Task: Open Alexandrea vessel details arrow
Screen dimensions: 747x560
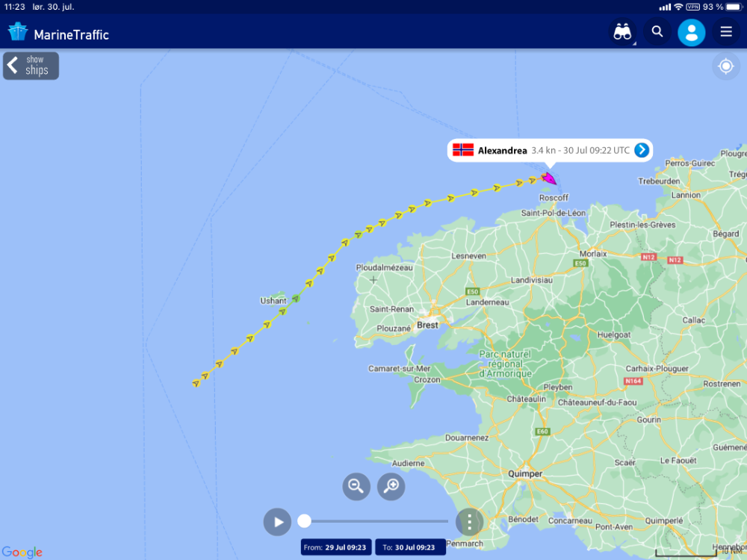Action: coord(641,150)
